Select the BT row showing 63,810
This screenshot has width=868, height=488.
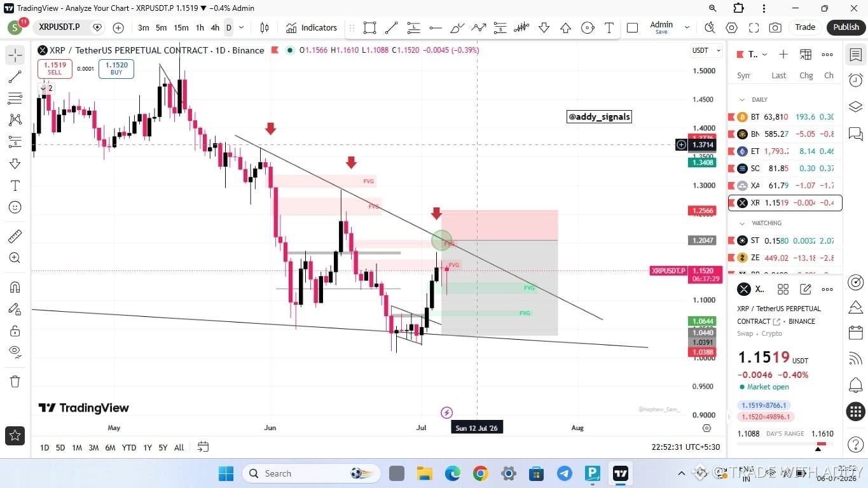785,117
